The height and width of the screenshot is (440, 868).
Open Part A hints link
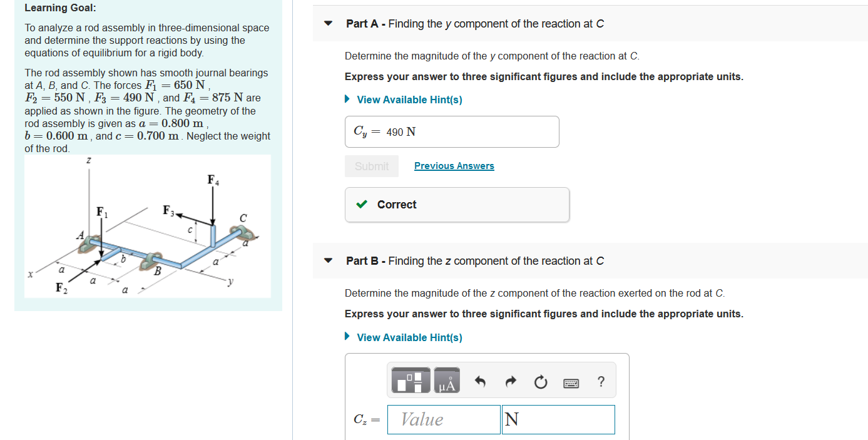[x=409, y=100]
